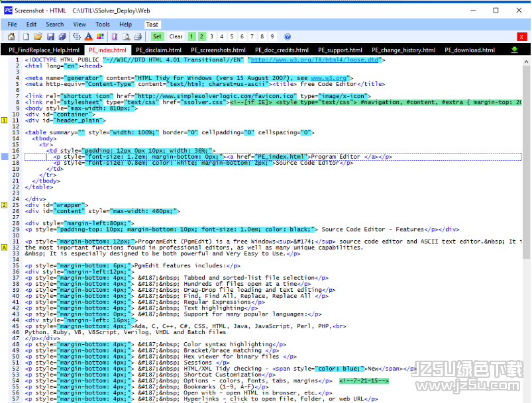This screenshot has height=403, width=532.
Task: Click the green download arrow icon
Action: tap(514, 50)
